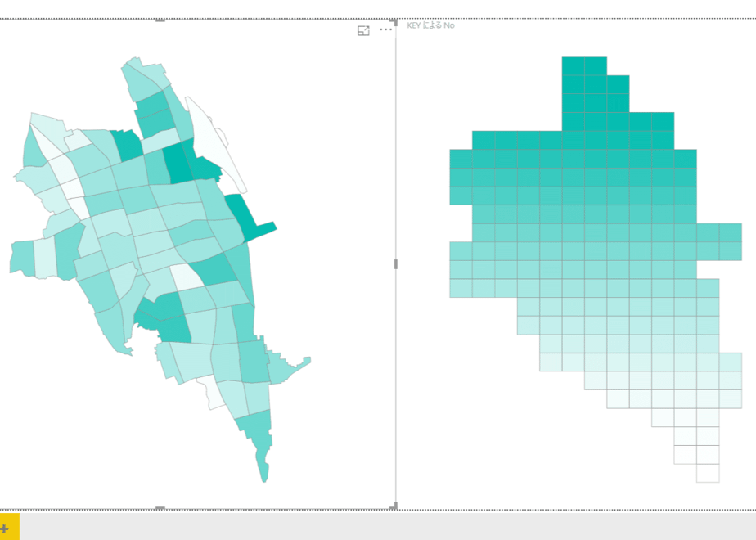Select the westernmost teal district of the map
The image size is (756, 540).
22,259
